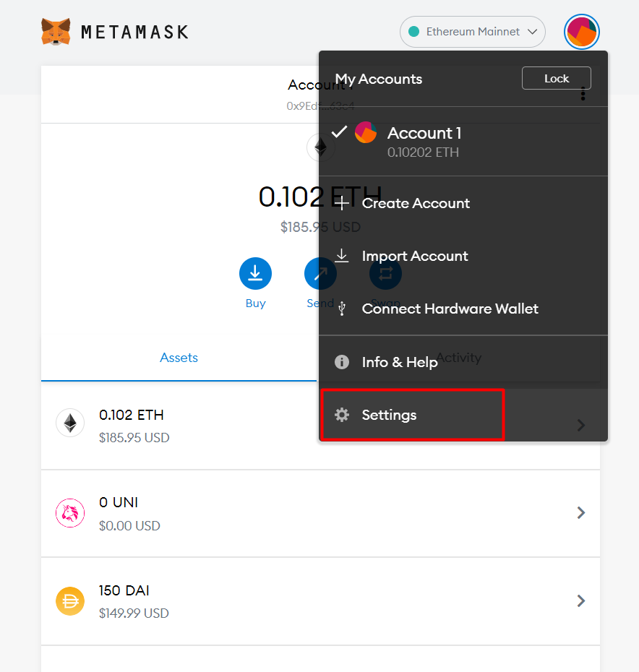Expand the 150 DAI asset chevron
The image size is (639, 672).
point(580,600)
